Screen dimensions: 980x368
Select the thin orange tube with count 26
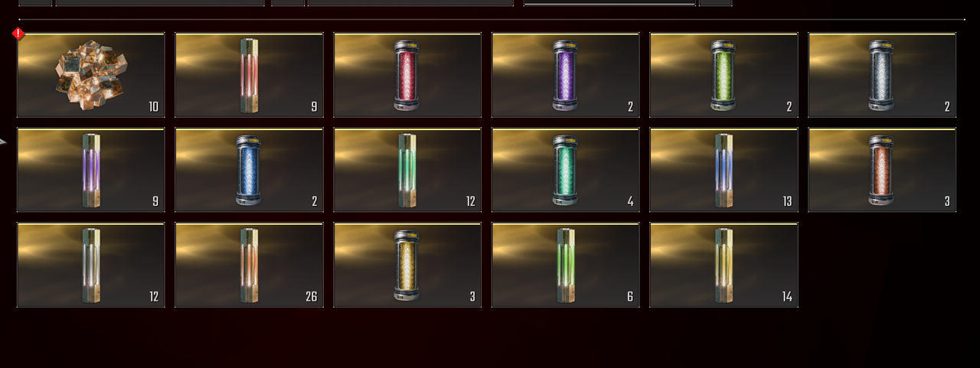[249, 265]
